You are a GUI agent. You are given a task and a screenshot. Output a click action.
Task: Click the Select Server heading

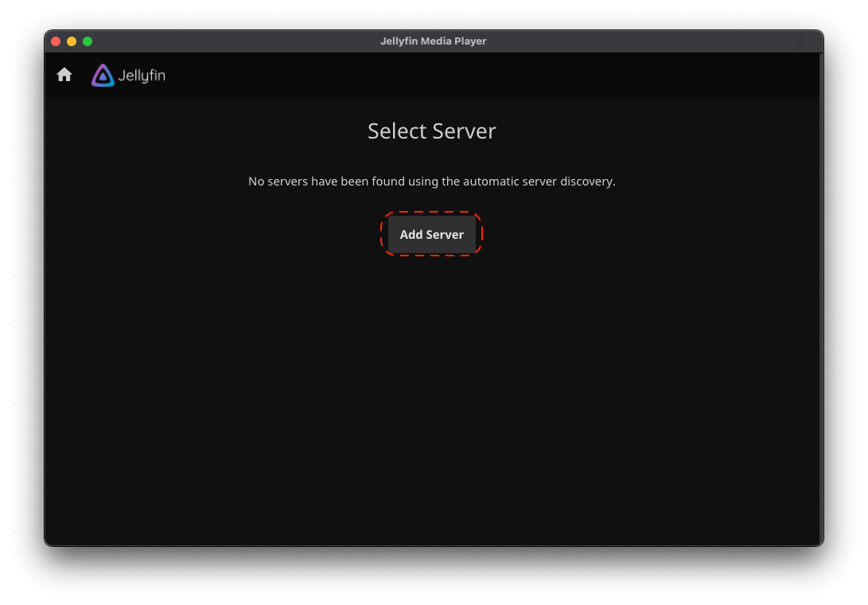tap(431, 131)
